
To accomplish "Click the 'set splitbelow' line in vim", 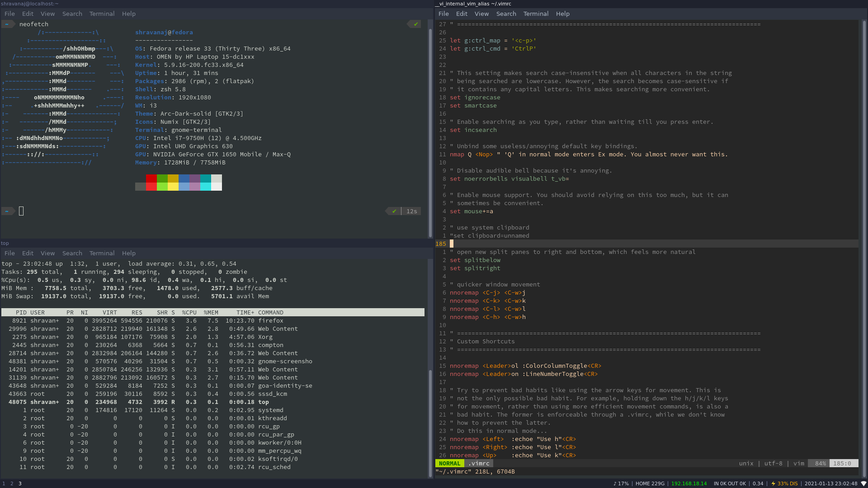I will (475, 260).
